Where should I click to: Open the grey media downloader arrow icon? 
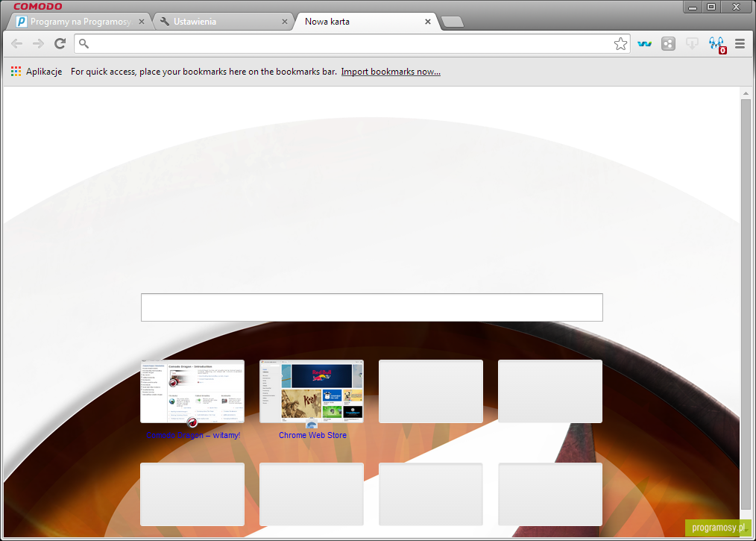692,44
